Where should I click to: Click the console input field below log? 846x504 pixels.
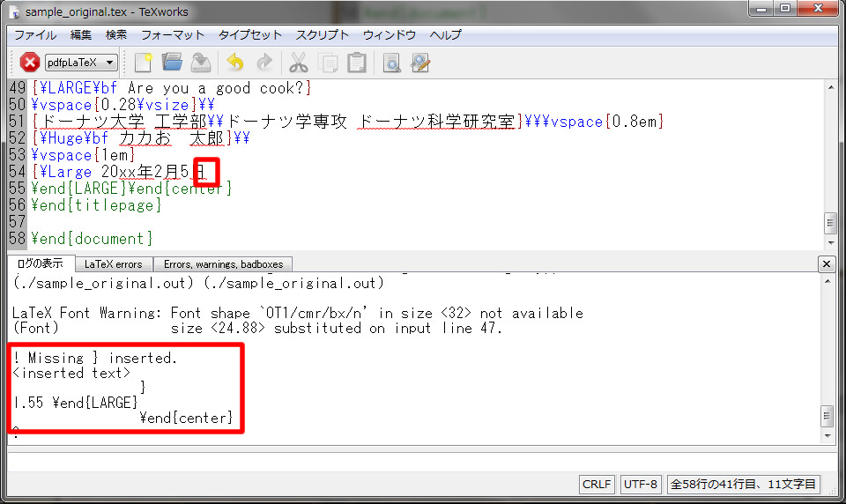[422, 462]
